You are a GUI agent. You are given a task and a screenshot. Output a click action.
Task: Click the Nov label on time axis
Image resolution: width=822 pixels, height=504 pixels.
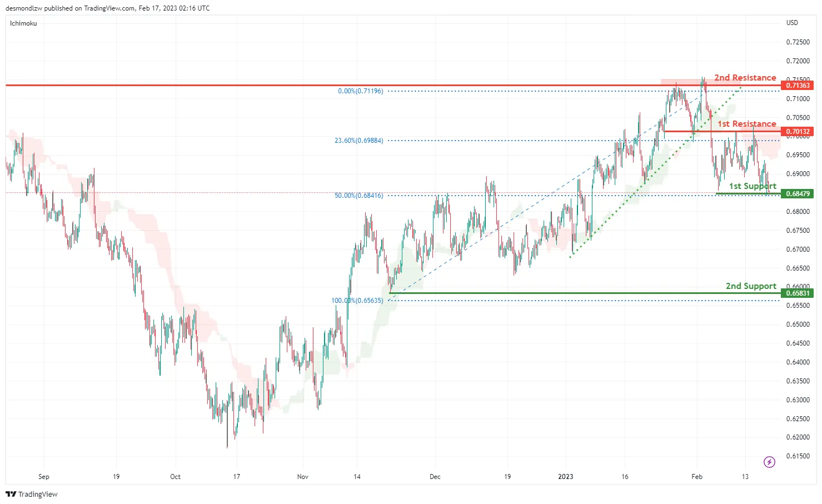pos(303,477)
